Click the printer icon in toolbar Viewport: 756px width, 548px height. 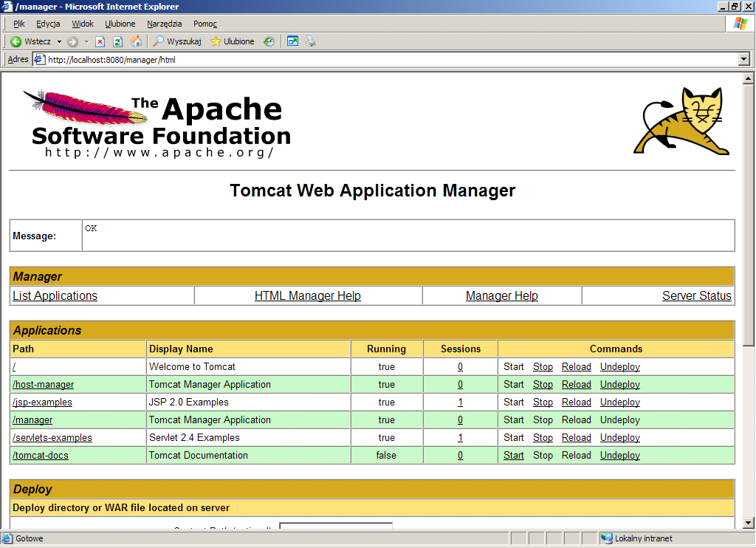click(311, 41)
